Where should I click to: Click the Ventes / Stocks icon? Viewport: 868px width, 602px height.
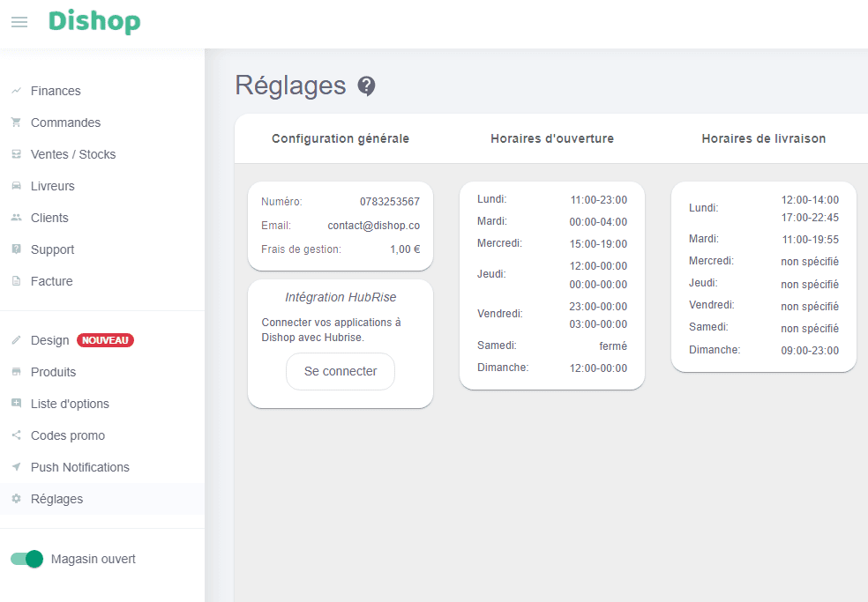(x=17, y=154)
